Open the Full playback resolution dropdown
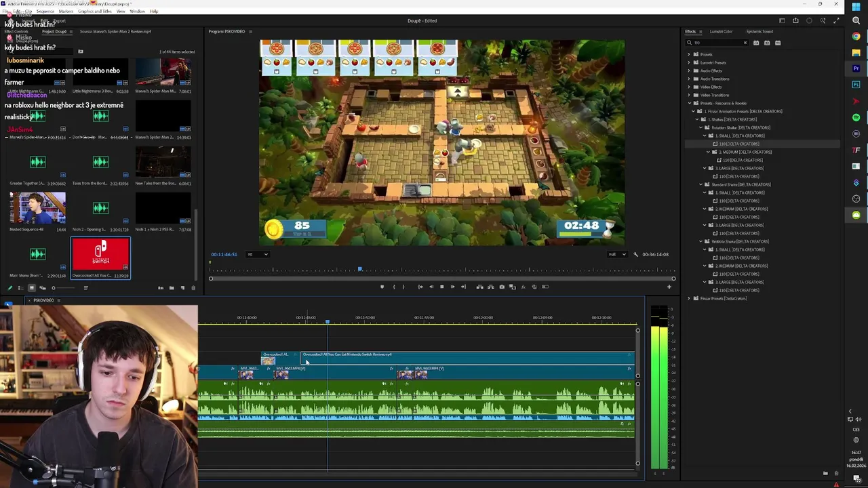The height and width of the screenshot is (488, 868). pos(616,254)
